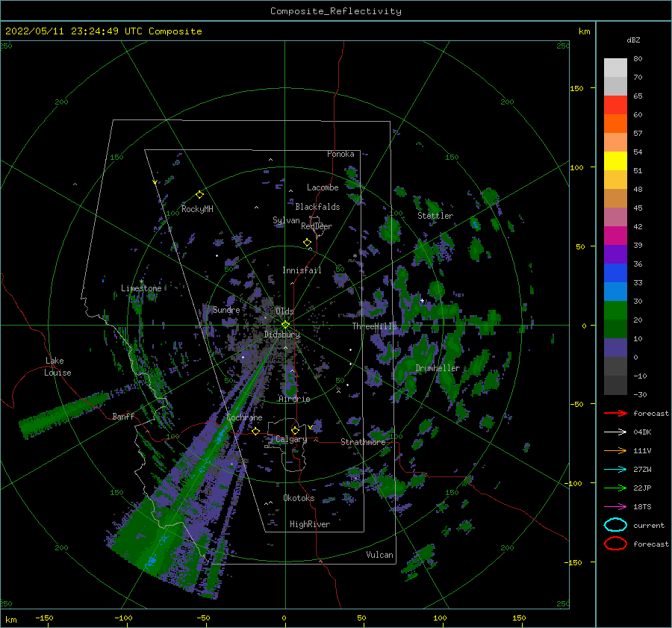Click the RedDeer city label

click(x=317, y=226)
